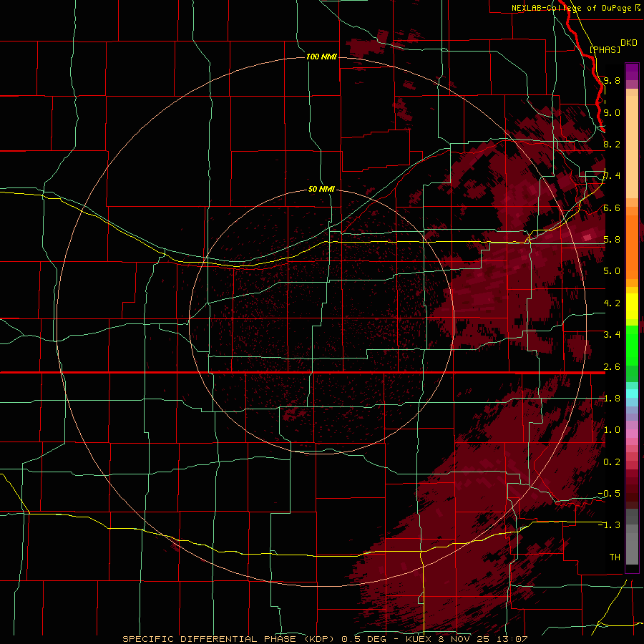The height and width of the screenshot is (644, 644).
Task: Click the 0.2 value on color scale
Action: [612, 462]
